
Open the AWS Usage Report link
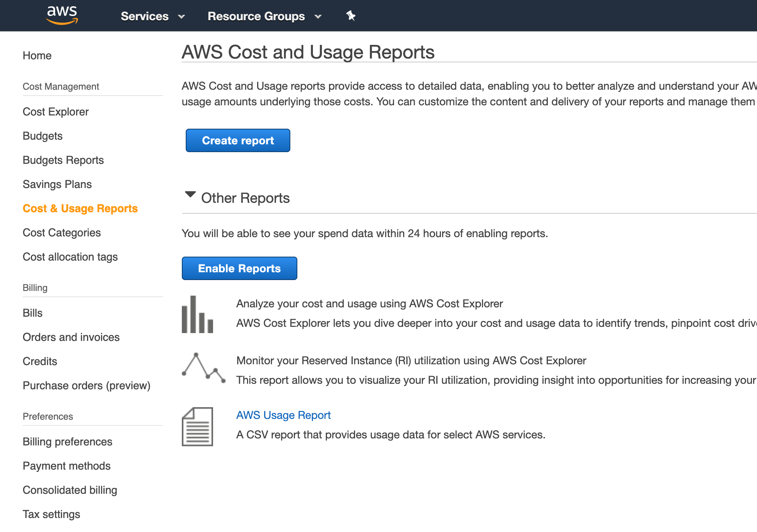283,415
